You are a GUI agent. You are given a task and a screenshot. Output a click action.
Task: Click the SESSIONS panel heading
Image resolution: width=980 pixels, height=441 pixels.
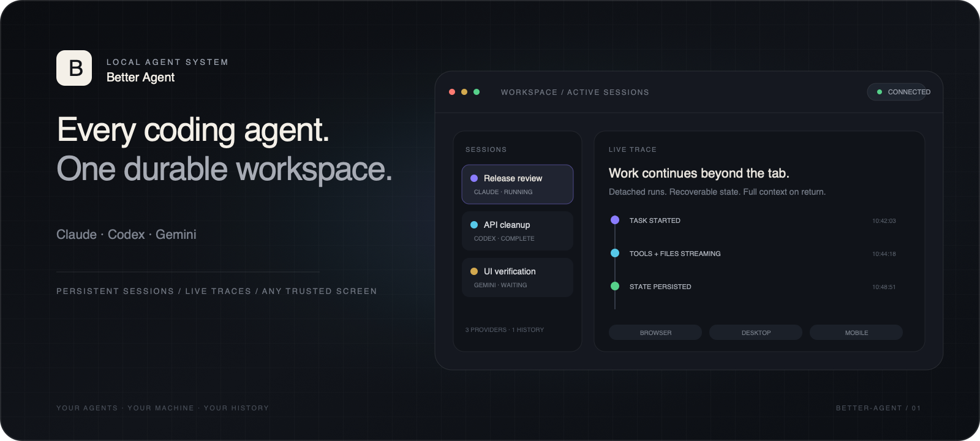click(486, 149)
